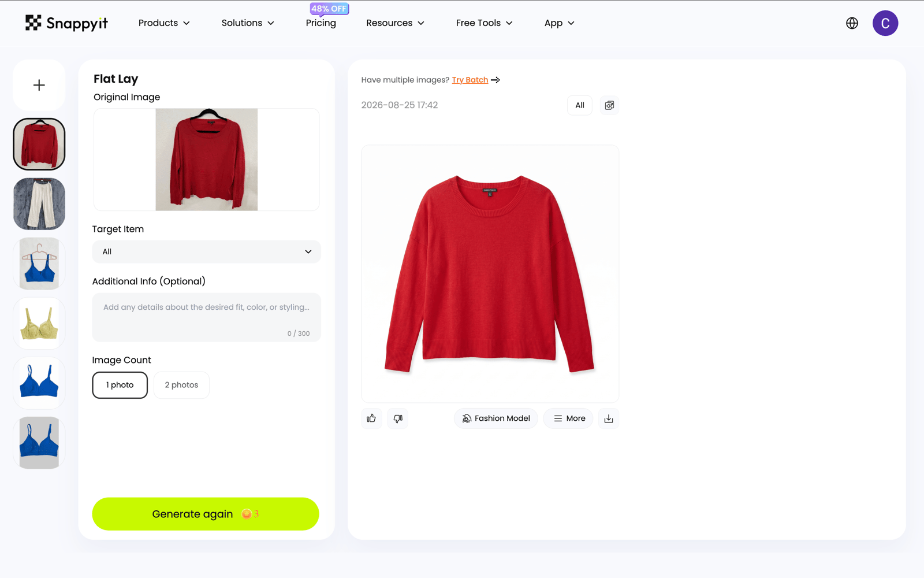Click the Fashion Model button
The width and height of the screenshot is (924, 578).
coord(496,418)
